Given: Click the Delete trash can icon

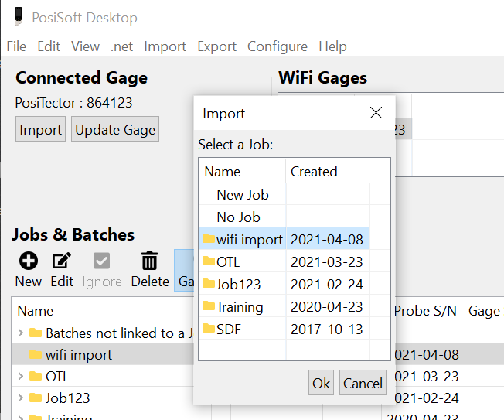Looking at the screenshot, I should (x=149, y=261).
